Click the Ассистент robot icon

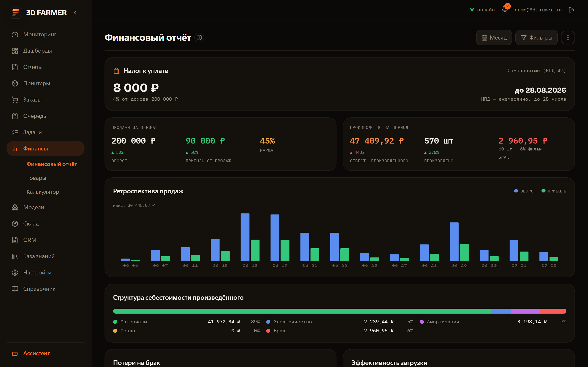[15, 353]
